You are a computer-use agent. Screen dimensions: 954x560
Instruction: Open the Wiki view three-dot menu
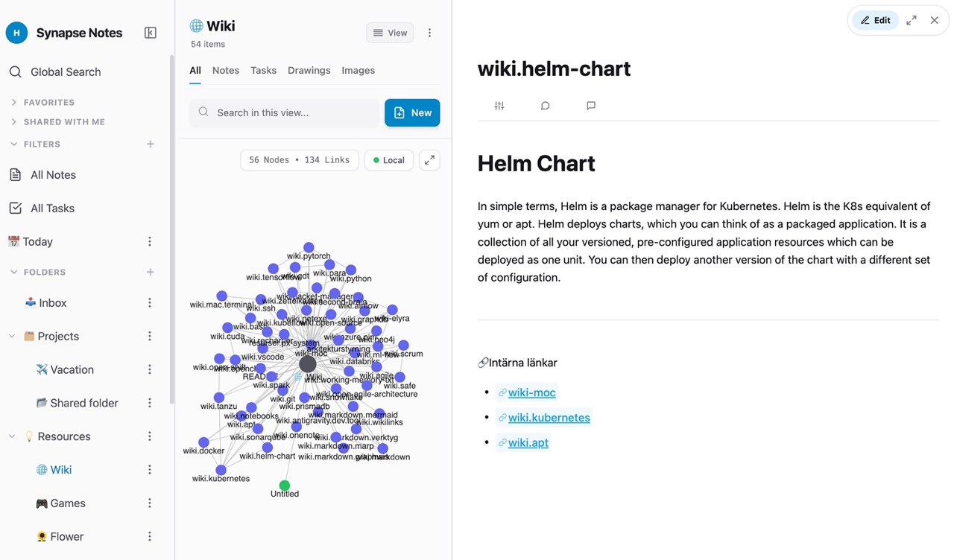click(429, 33)
